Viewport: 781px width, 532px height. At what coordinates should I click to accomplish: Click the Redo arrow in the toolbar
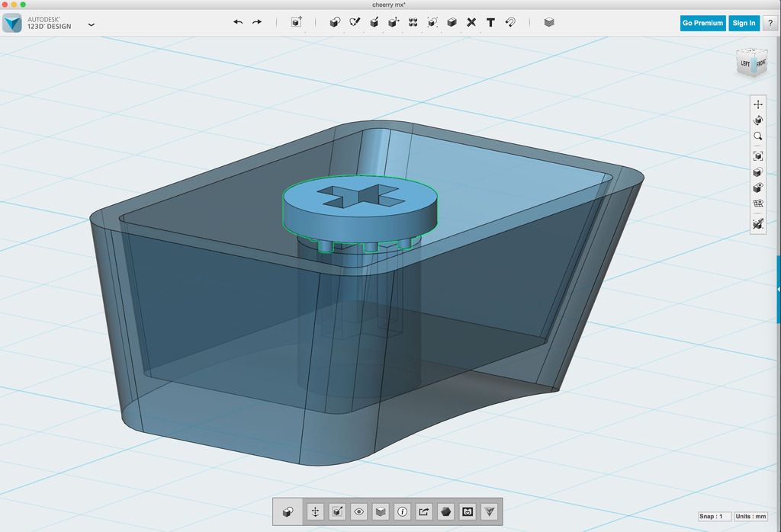point(256,22)
